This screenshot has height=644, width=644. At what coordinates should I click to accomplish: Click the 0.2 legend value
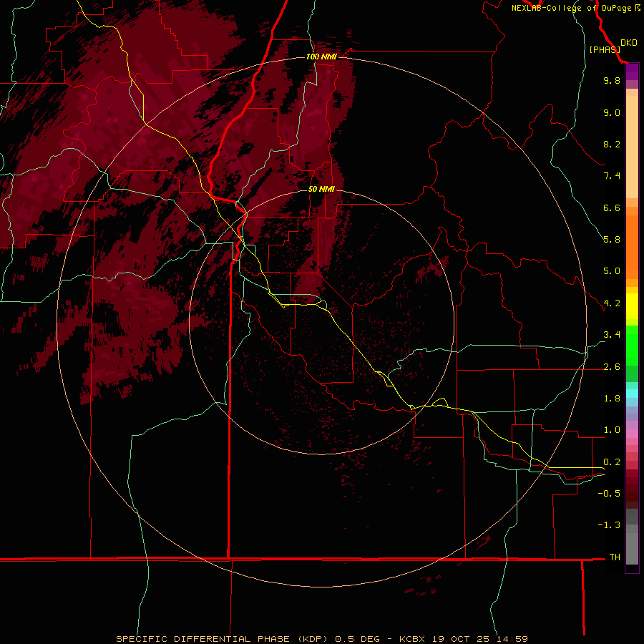[x=612, y=462]
